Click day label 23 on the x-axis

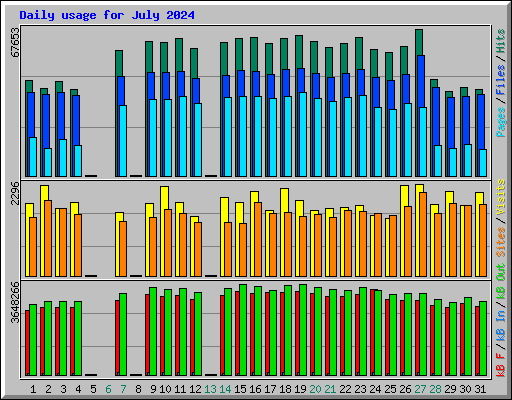(360, 389)
